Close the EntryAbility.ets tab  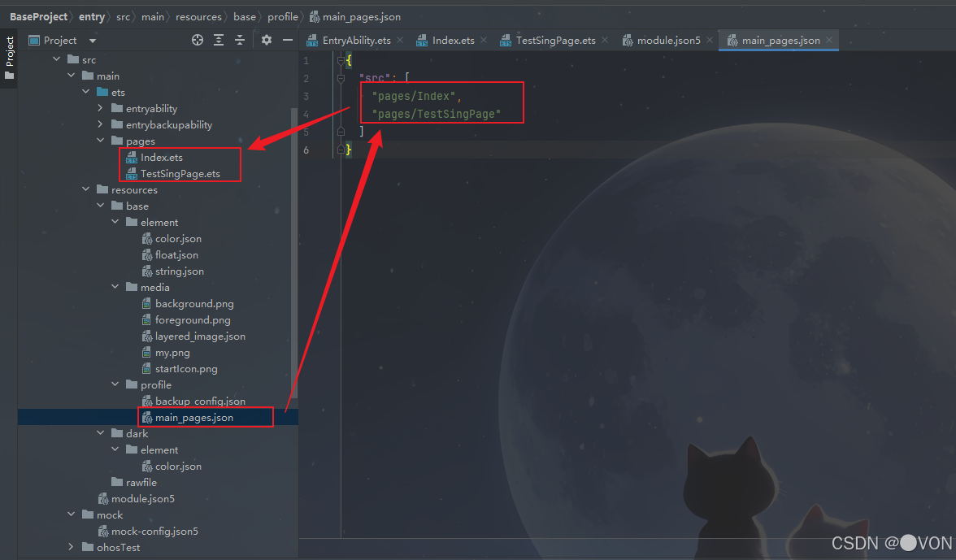pyautogui.click(x=400, y=40)
